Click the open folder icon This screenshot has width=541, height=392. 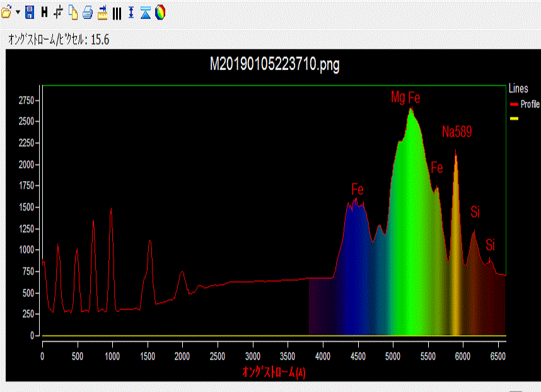pyautogui.click(x=6, y=12)
